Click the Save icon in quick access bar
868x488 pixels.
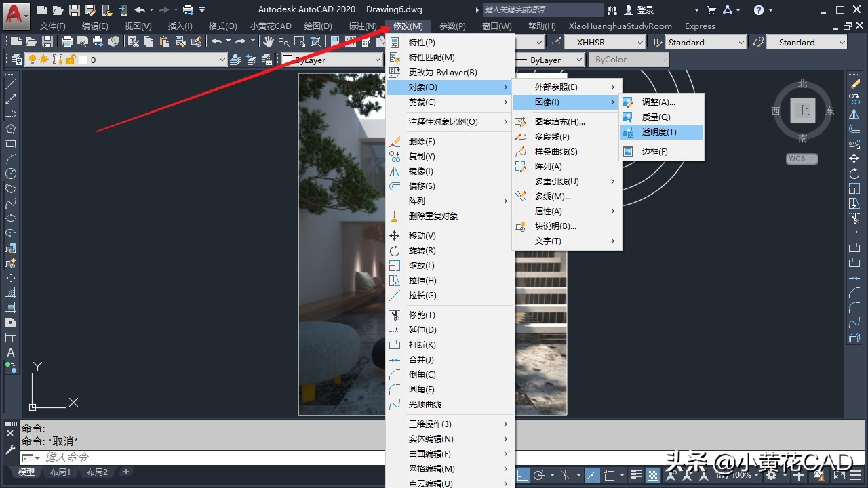(75, 9)
